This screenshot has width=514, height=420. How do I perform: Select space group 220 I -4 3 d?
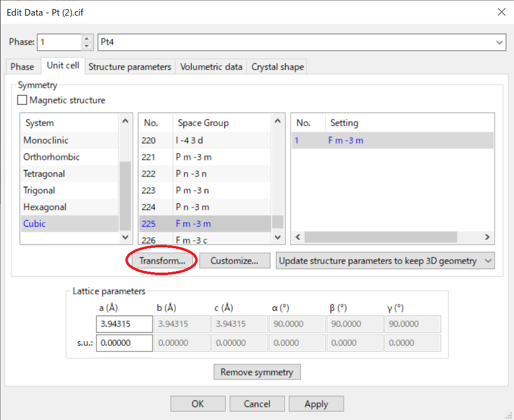point(205,140)
